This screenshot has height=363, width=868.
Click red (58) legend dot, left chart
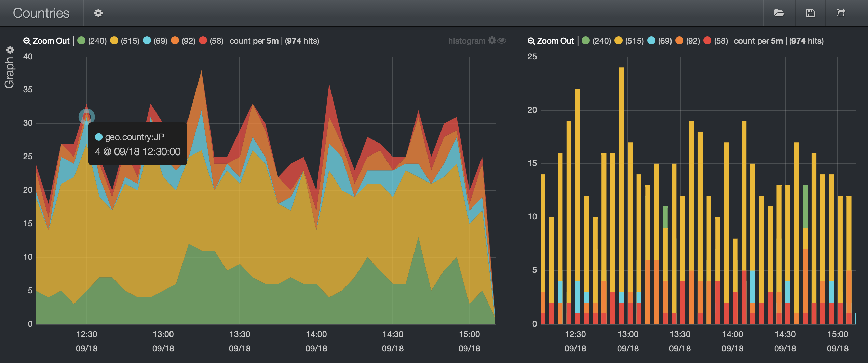pos(203,41)
